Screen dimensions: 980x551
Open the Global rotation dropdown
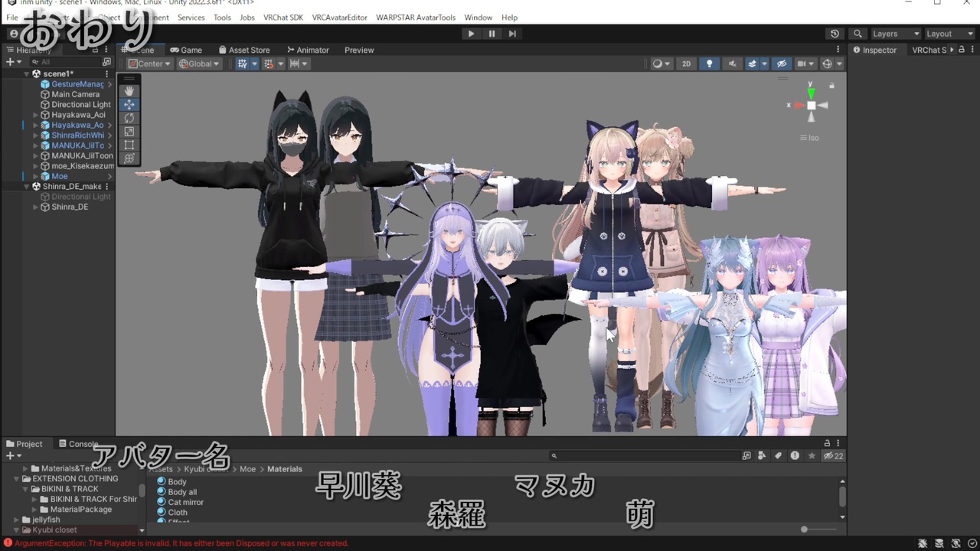coord(199,64)
